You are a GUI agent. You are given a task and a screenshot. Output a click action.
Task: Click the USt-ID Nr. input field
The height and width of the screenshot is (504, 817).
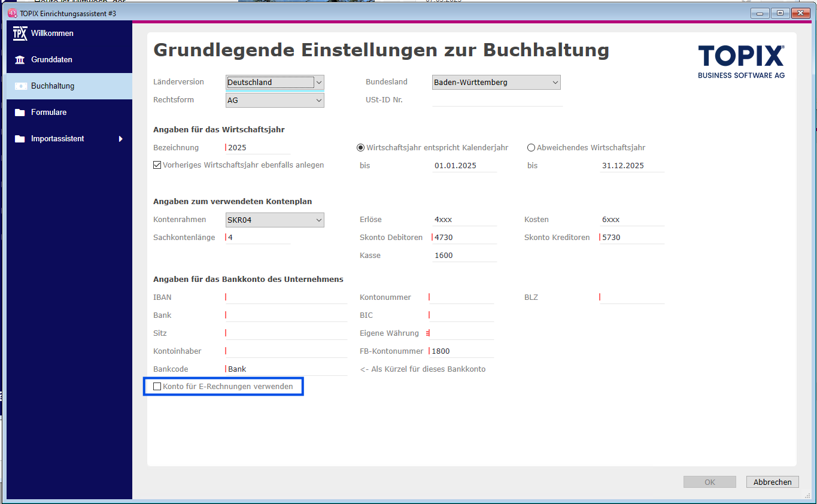pyautogui.click(x=497, y=100)
